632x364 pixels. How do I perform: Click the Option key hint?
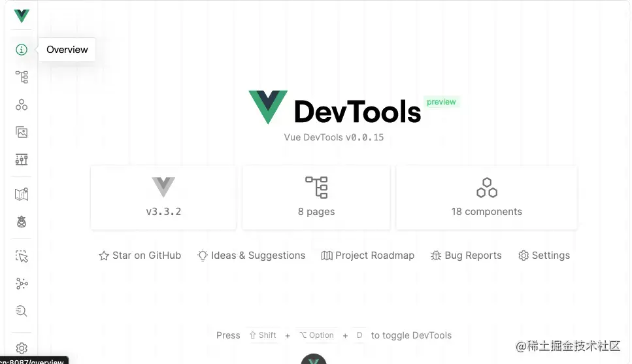pos(317,335)
